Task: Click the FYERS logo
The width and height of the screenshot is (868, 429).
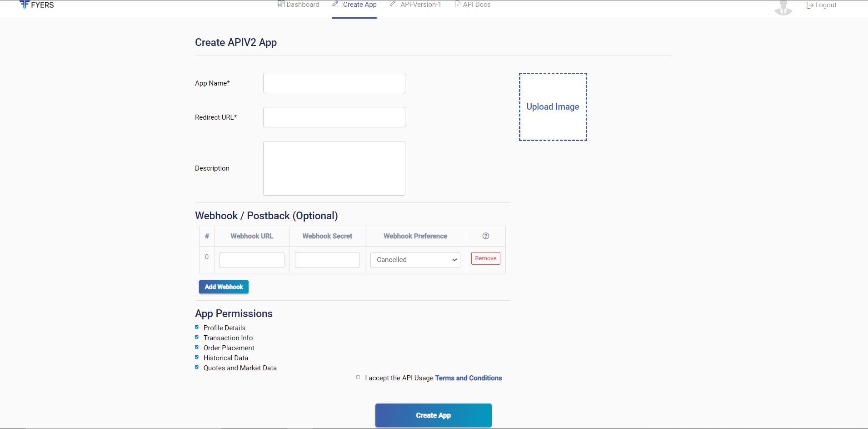Action: tap(37, 5)
